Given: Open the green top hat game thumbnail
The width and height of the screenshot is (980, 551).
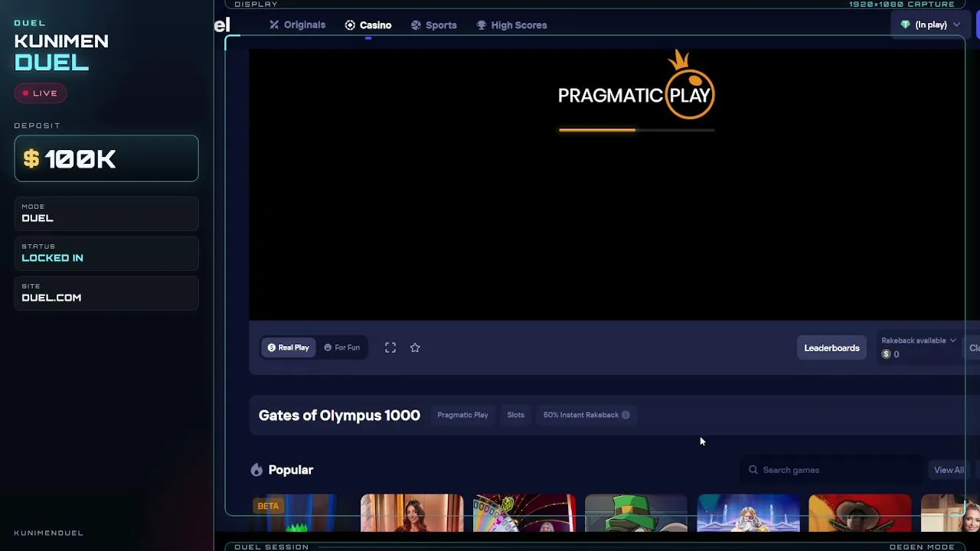Looking at the screenshot, I should (x=636, y=513).
